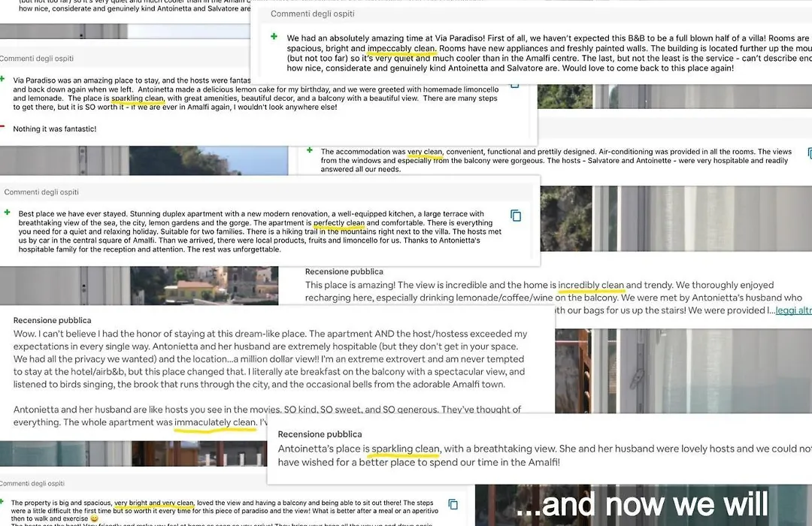Click 'Recensione pubblica' heading above 'Wow. I can't believe'

click(x=53, y=320)
